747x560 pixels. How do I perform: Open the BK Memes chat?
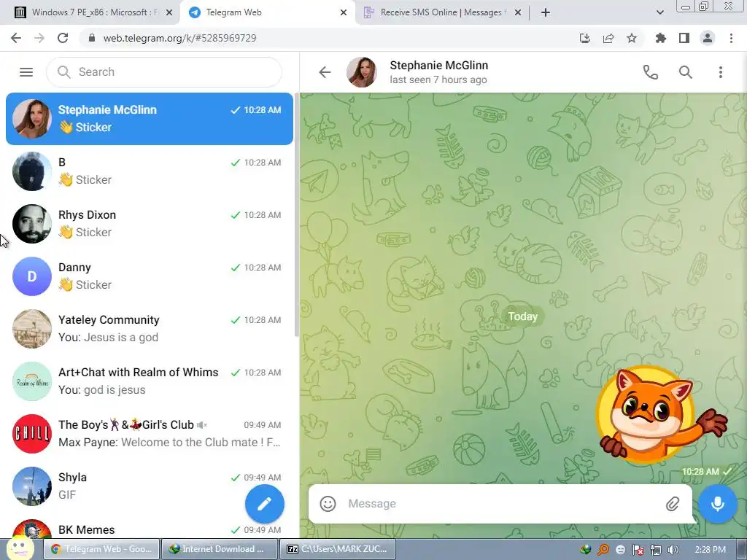pyautogui.click(x=150, y=529)
